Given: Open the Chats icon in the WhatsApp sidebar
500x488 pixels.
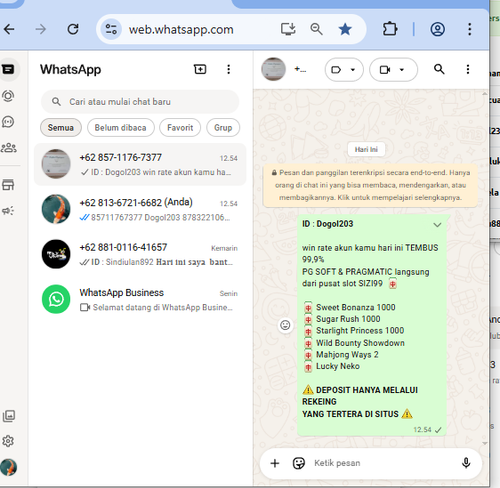Looking at the screenshot, I should pos(8,69).
